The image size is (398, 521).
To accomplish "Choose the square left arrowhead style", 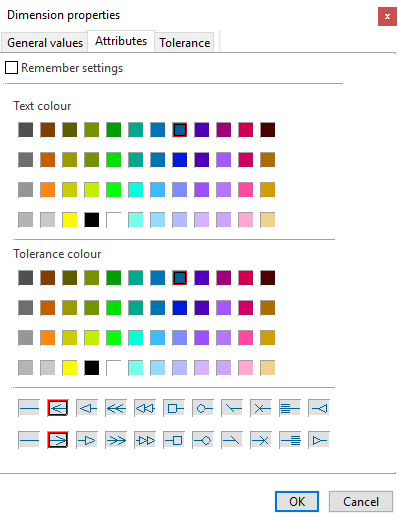I will tap(174, 408).
